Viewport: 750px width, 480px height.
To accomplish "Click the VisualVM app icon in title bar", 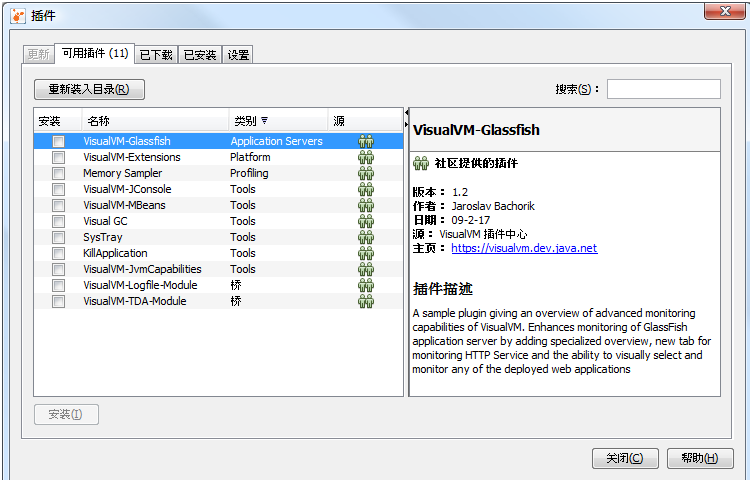I will click(18, 16).
